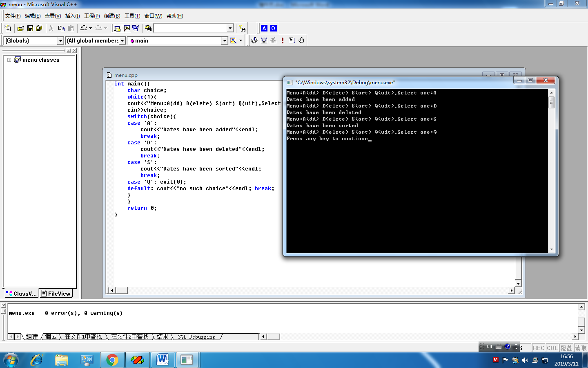Image resolution: width=588 pixels, height=368 pixels.
Task: Click the Save All icon
Action: pos(39,28)
